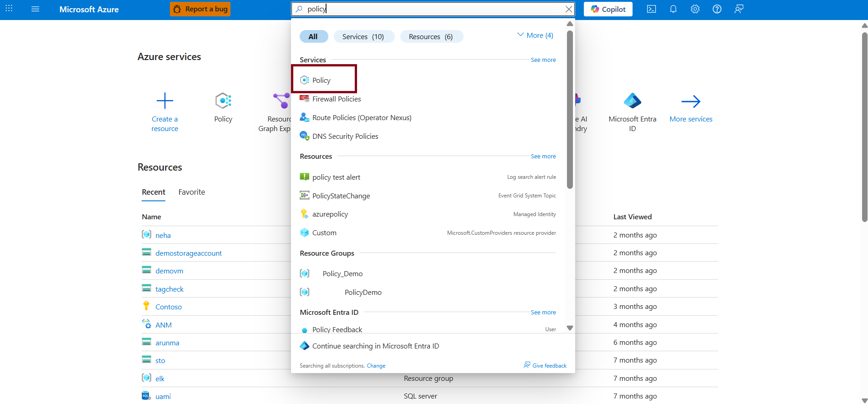Click See more next to Microsoft Entra ID
The image size is (868, 404).
pos(543,313)
